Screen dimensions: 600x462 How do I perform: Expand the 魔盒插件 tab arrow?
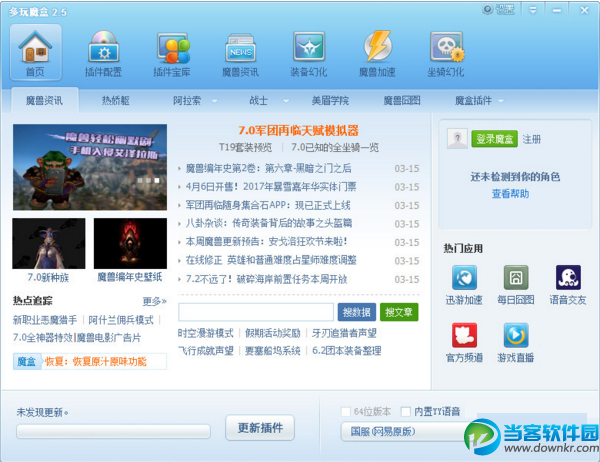[x=501, y=101]
